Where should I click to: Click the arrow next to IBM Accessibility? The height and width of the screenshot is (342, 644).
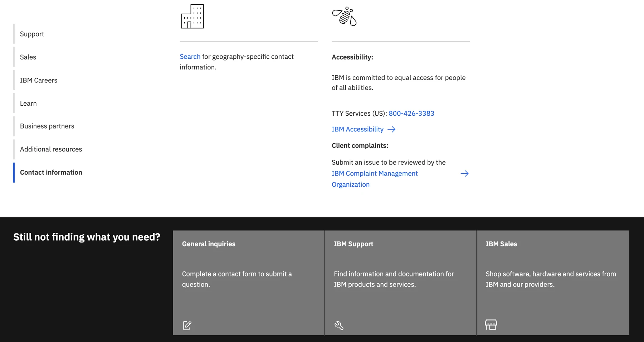click(x=391, y=129)
